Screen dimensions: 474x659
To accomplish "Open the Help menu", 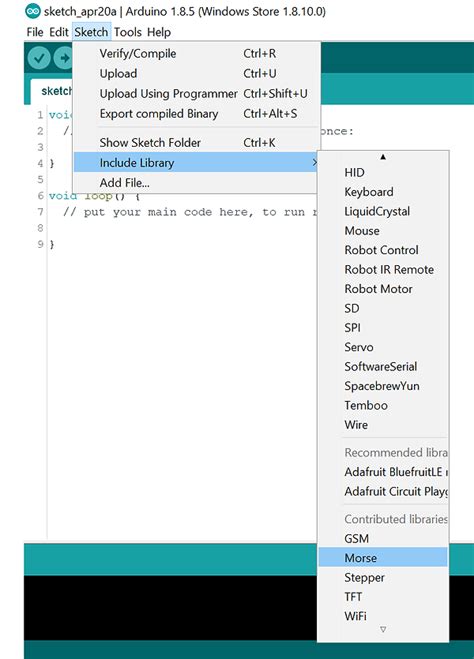I will coord(159,32).
